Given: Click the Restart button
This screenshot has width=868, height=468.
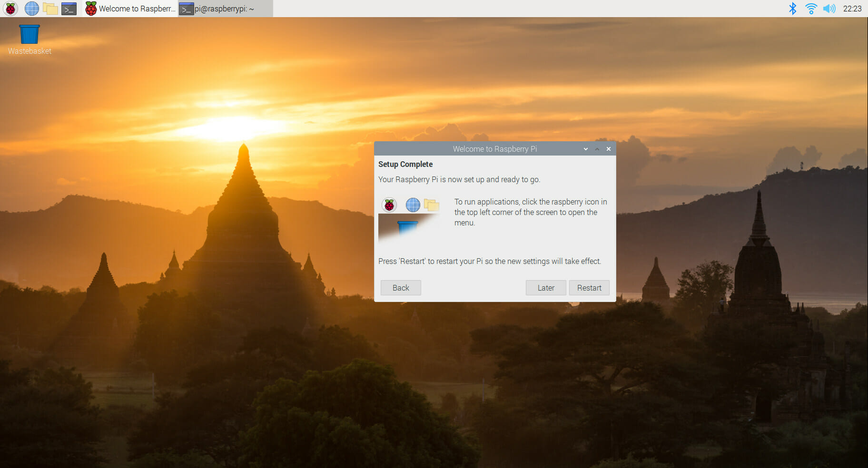Looking at the screenshot, I should [589, 288].
